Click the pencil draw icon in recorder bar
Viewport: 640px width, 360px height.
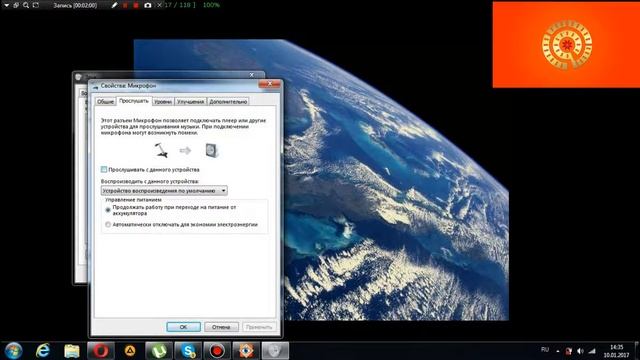click(x=115, y=5)
